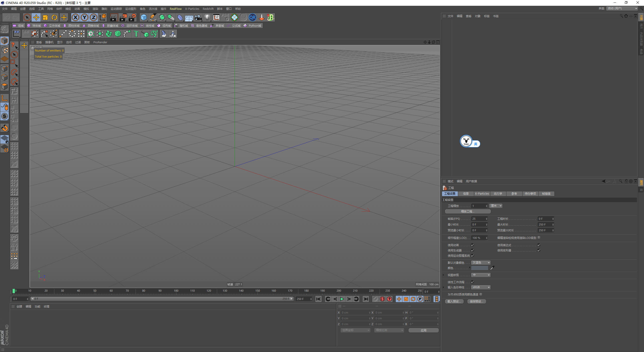This screenshot has width=644, height=352.
Task: Click 载入预设 button in project panel
Action: point(455,301)
